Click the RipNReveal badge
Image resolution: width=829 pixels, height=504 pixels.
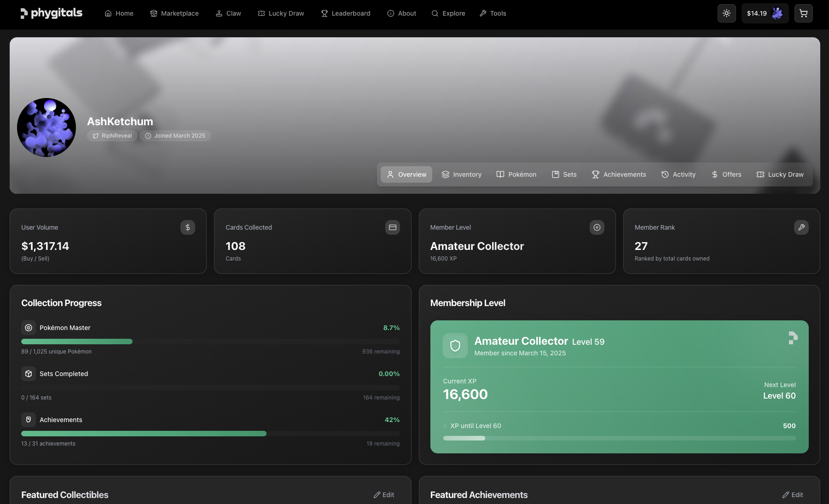click(x=112, y=136)
